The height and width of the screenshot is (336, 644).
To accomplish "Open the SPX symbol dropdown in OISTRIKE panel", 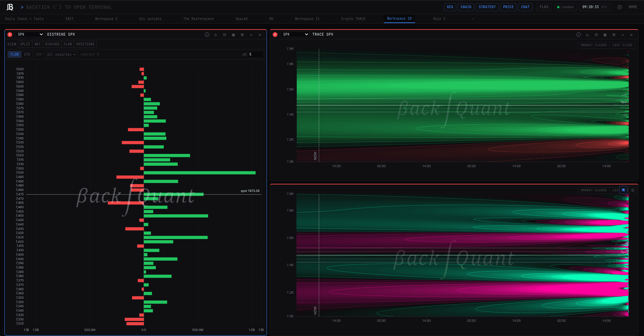I will point(30,35).
